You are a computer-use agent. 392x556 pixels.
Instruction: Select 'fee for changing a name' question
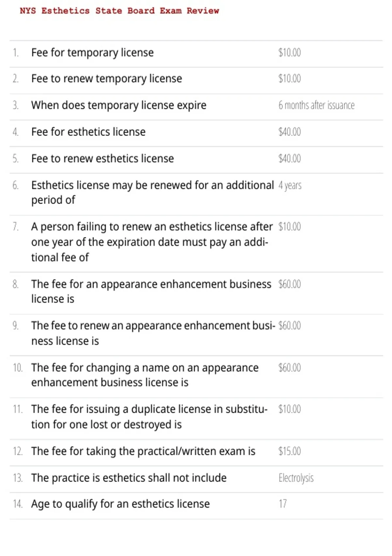(145, 375)
